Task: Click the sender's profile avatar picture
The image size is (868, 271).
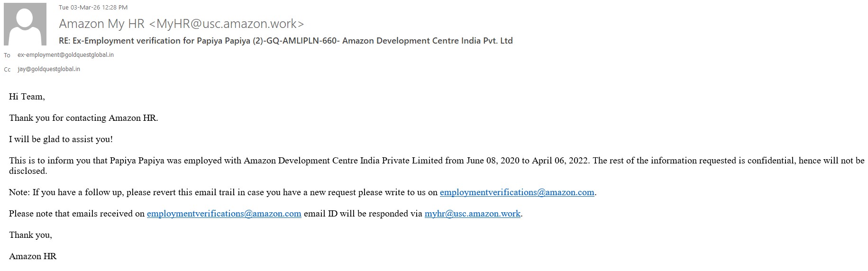Action: pyautogui.click(x=25, y=24)
